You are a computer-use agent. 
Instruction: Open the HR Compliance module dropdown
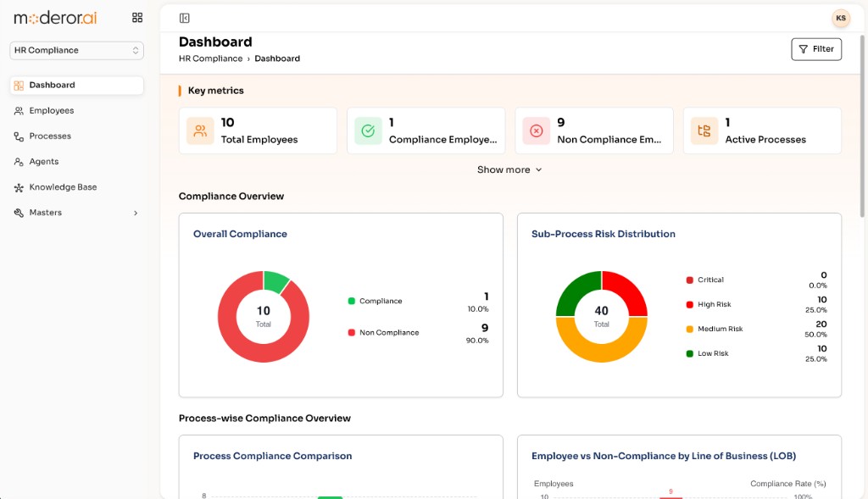pos(76,50)
